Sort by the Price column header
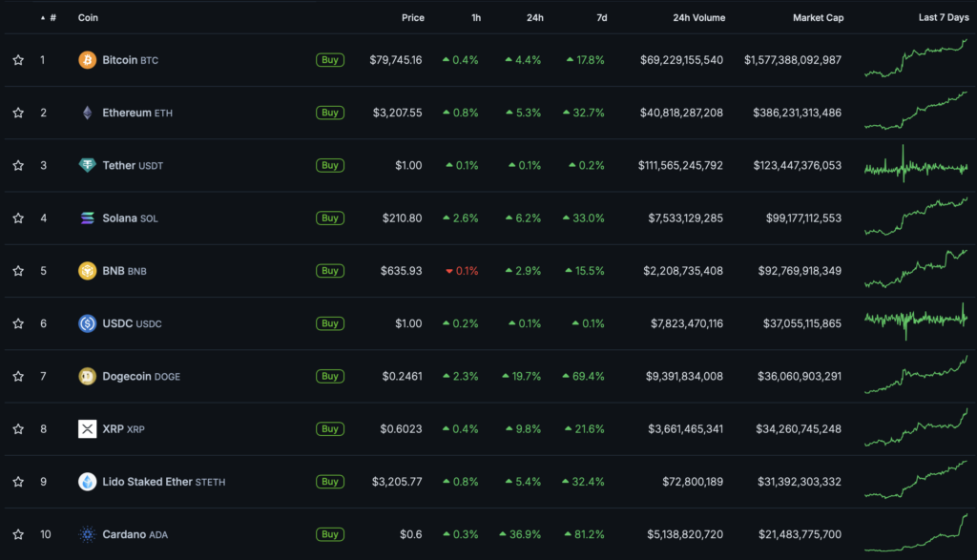977x560 pixels. click(412, 18)
